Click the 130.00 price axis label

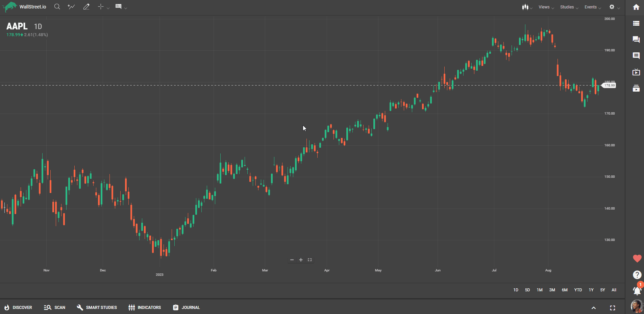coord(610,240)
